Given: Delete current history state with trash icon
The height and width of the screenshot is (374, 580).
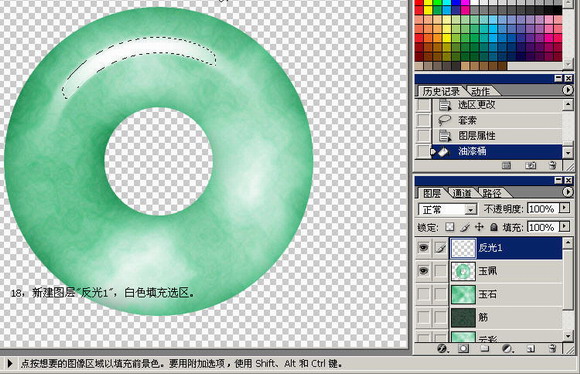Looking at the screenshot, I should pos(552,165).
